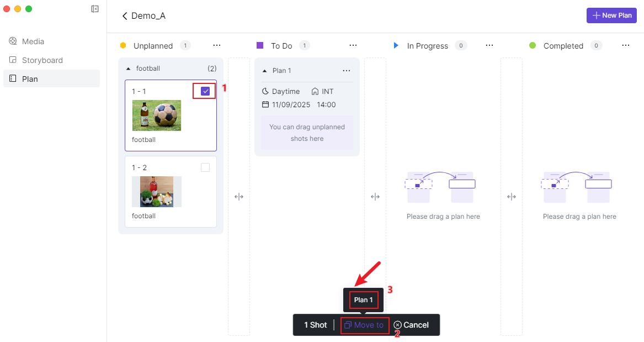This screenshot has height=342, width=644.
Task: Select the Plan section in sidebar
Action: coord(30,79)
